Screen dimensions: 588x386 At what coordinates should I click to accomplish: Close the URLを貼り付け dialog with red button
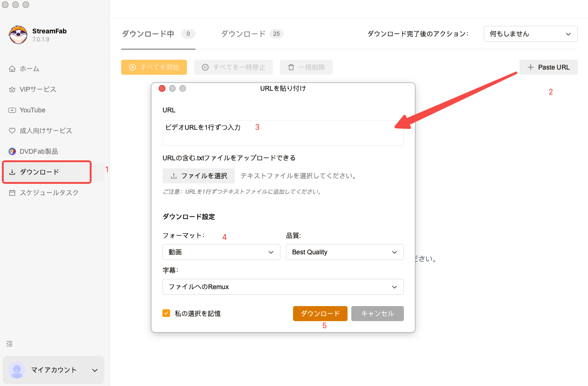(x=162, y=88)
